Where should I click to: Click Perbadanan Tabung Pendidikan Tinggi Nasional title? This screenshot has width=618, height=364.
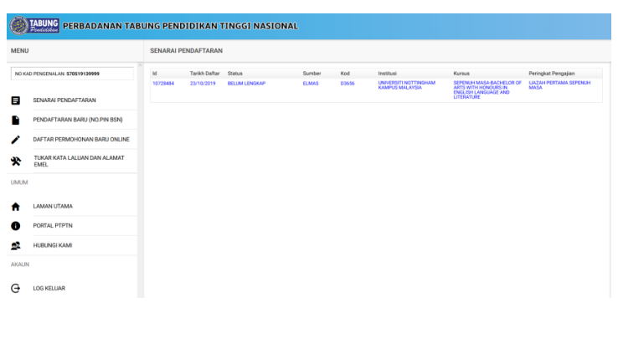pyautogui.click(x=180, y=26)
